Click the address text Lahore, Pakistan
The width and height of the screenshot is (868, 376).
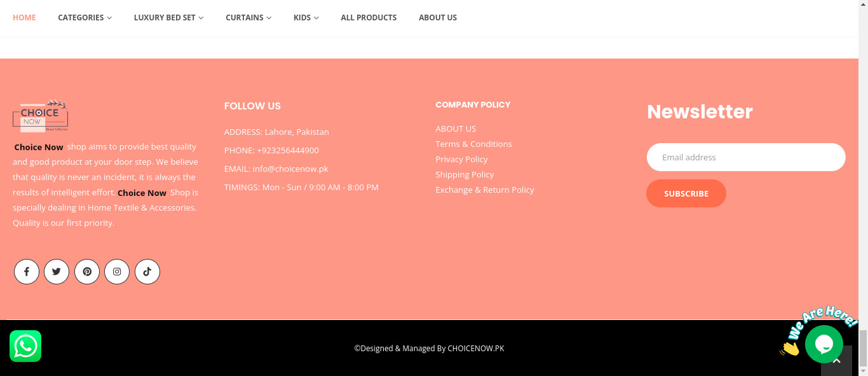point(297,132)
